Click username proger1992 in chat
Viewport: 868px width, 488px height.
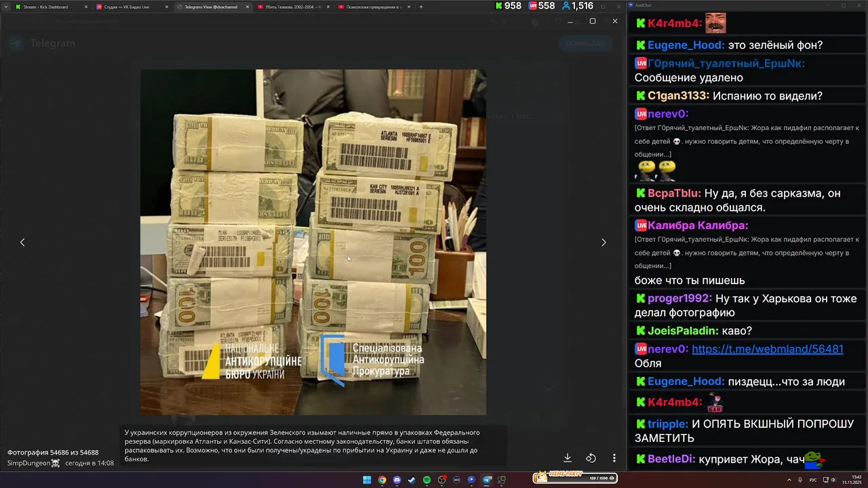[x=679, y=298]
